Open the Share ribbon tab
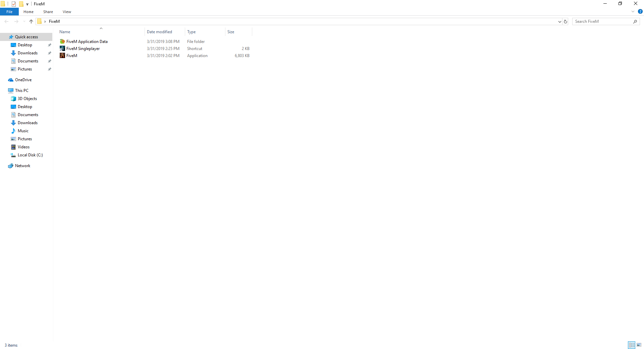The height and width of the screenshot is (349, 644). pos(48,12)
